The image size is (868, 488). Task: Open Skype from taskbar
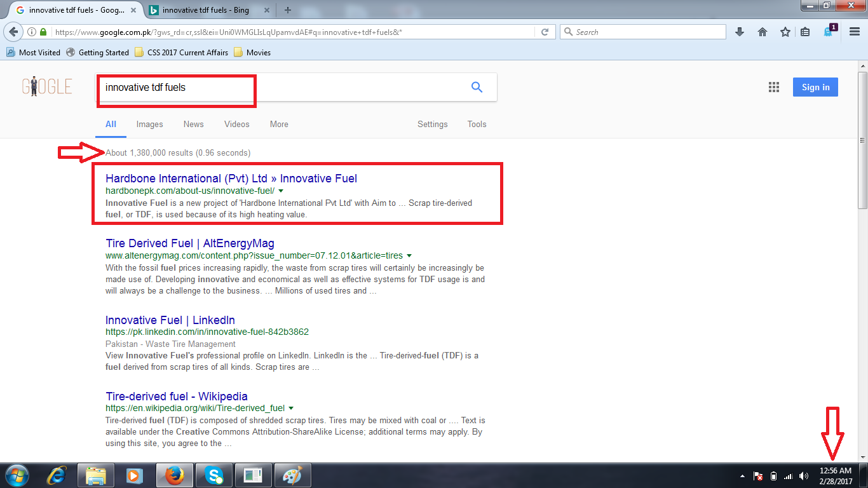point(214,475)
